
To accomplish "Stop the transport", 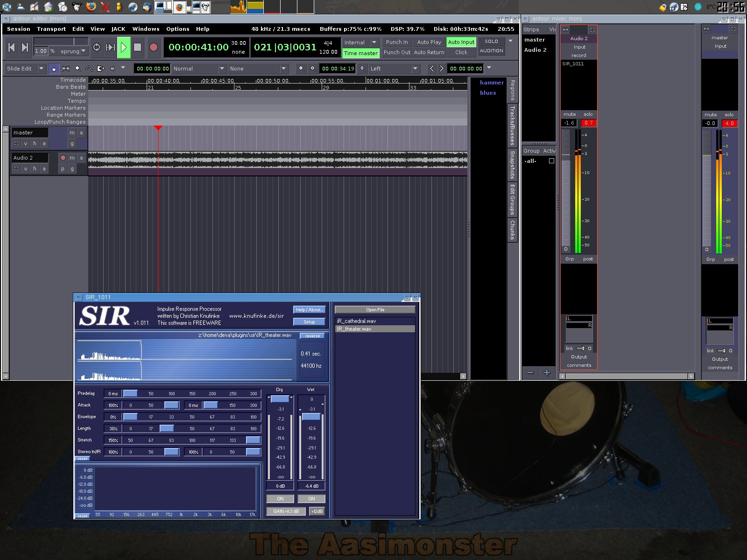I will coord(137,47).
